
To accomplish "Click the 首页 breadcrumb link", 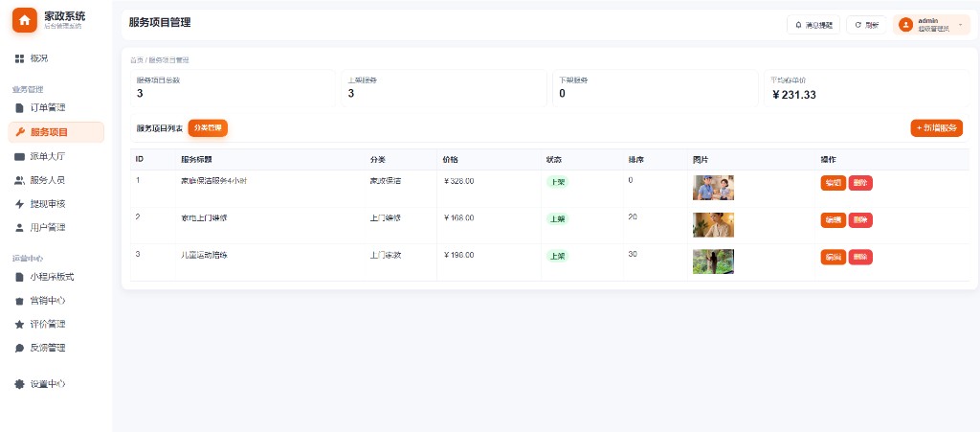I will [x=136, y=60].
